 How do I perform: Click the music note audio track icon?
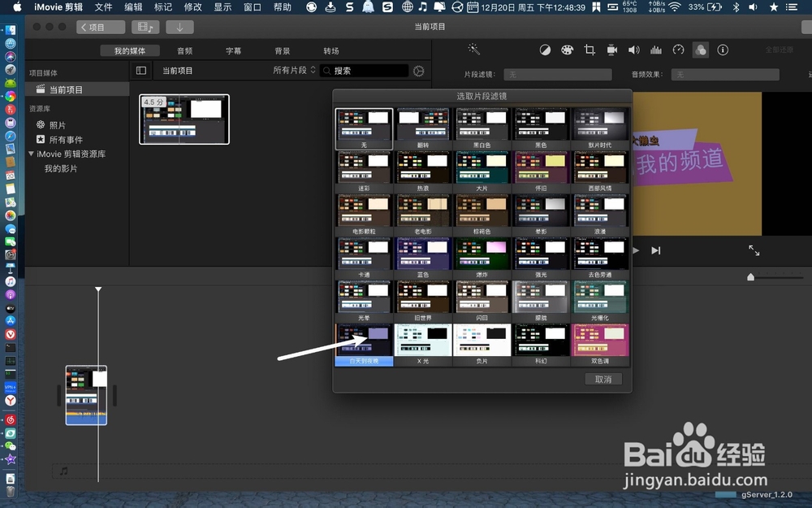click(63, 471)
